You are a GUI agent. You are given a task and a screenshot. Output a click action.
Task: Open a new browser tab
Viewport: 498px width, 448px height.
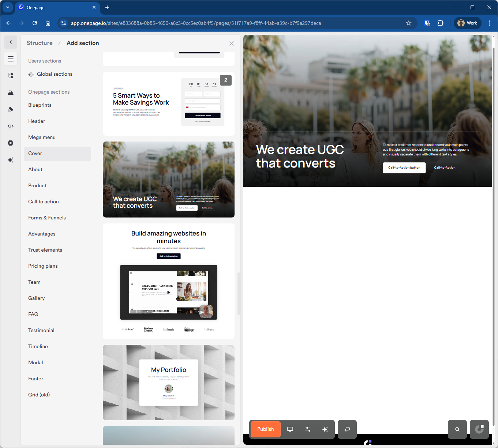(x=107, y=7)
